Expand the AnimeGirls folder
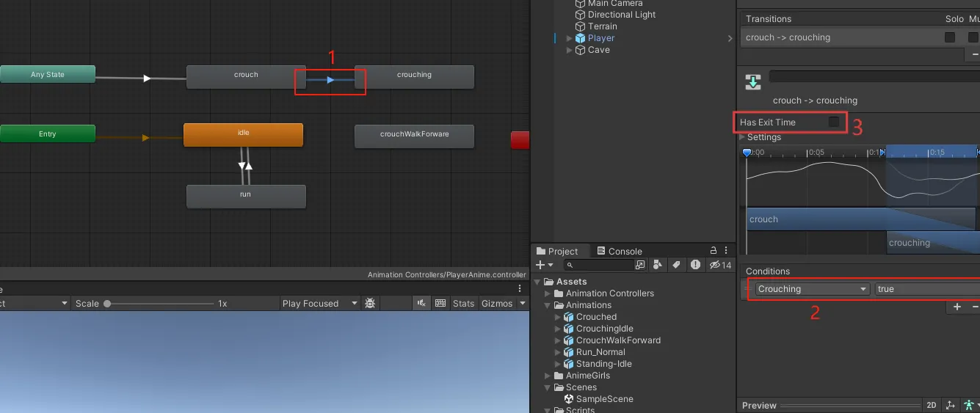Image resolution: width=980 pixels, height=413 pixels. (548, 376)
